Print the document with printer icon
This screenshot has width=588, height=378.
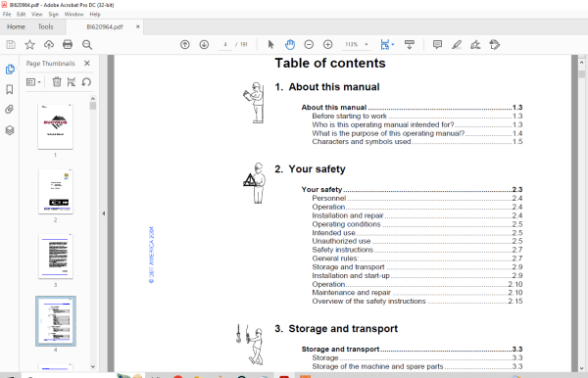[68, 45]
